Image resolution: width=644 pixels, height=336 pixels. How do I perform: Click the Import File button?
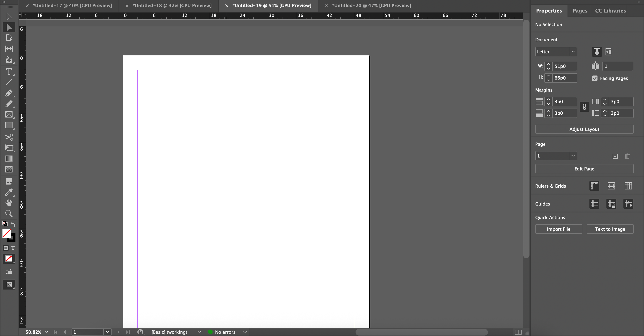tap(558, 229)
